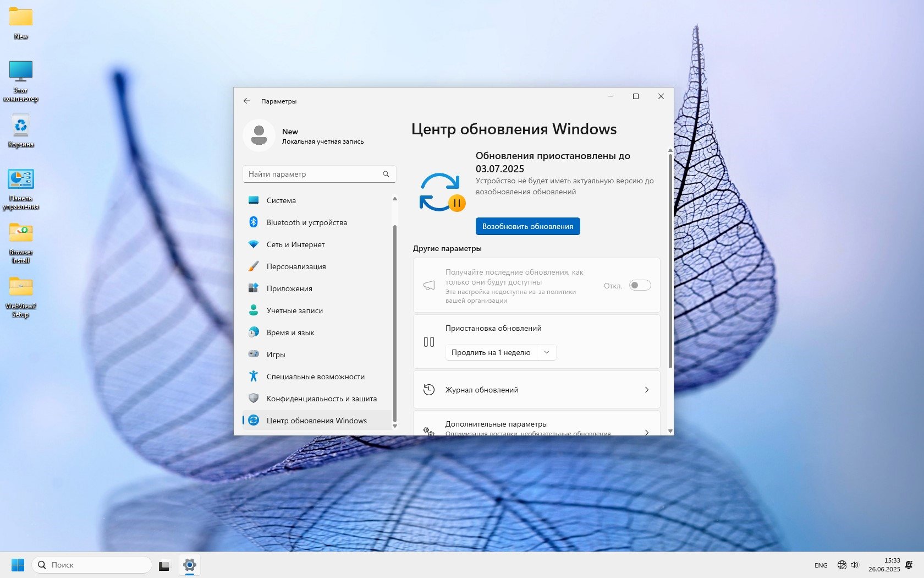Click Возобновить обновления button

coord(527,226)
